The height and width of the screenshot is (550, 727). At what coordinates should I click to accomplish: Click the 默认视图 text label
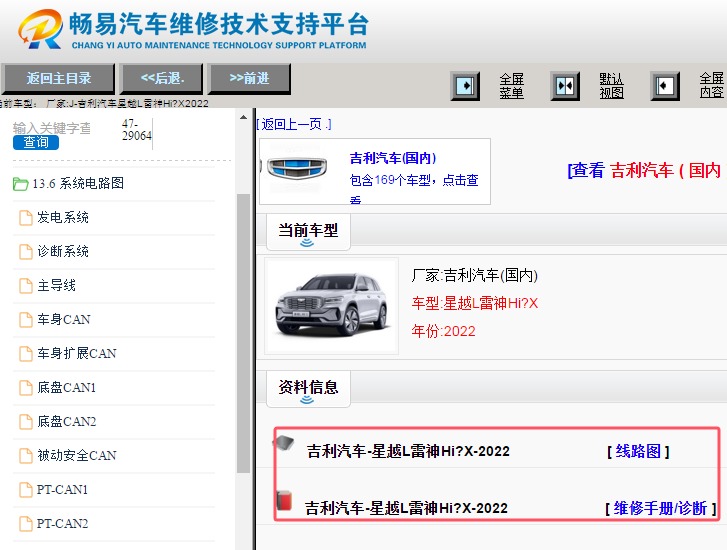coord(611,86)
